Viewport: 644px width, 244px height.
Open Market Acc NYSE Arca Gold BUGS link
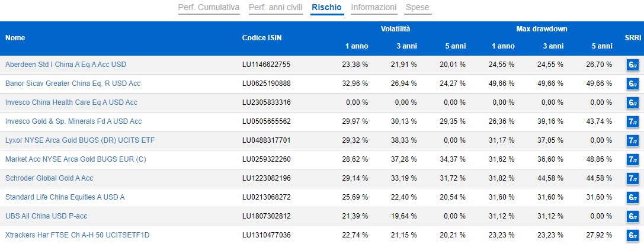(76, 159)
